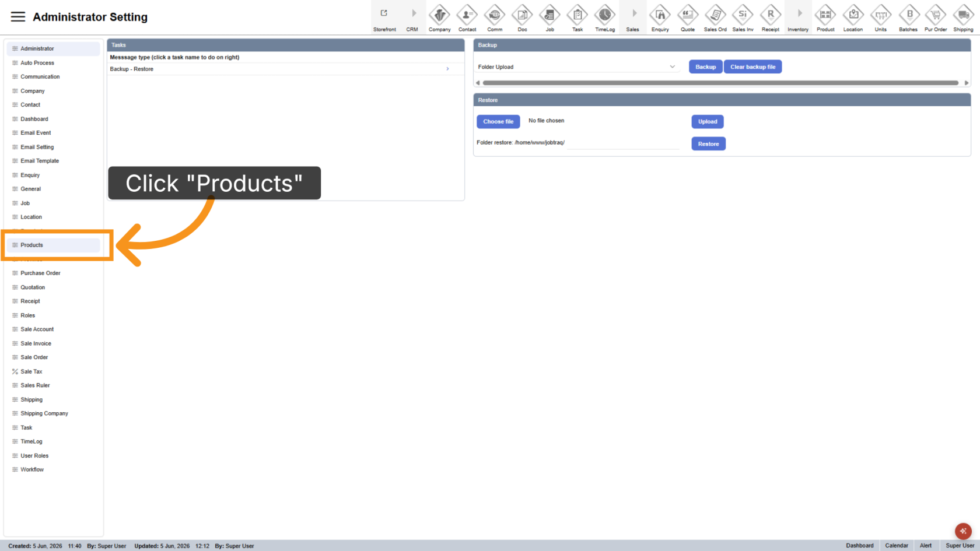The image size is (980, 551).
Task: Open the Folder Upload dropdown
Action: [577, 67]
